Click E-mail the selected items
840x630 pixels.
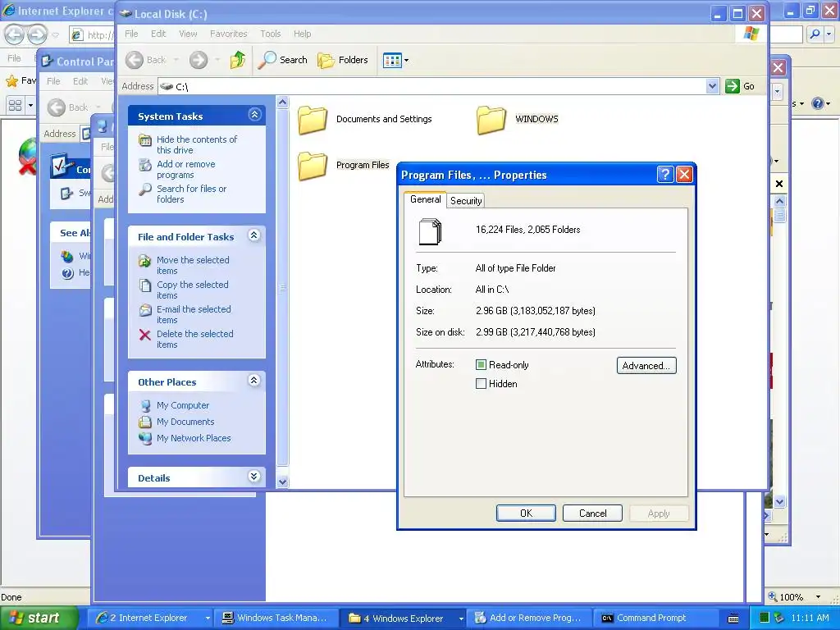(194, 314)
